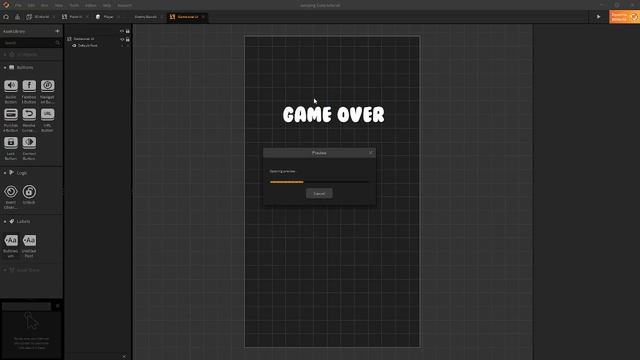Toggle visibility eye in outliner header

[122, 31]
